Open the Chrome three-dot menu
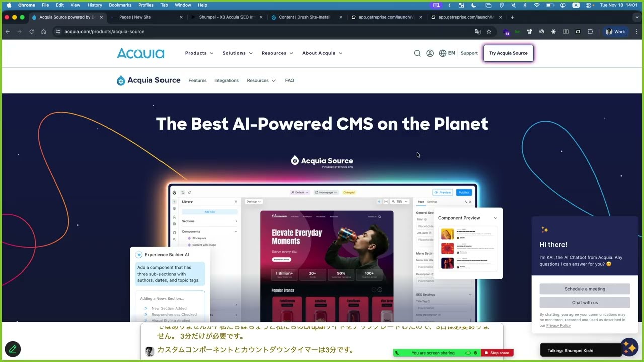The height and width of the screenshot is (362, 644). pyautogui.click(x=636, y=31)
